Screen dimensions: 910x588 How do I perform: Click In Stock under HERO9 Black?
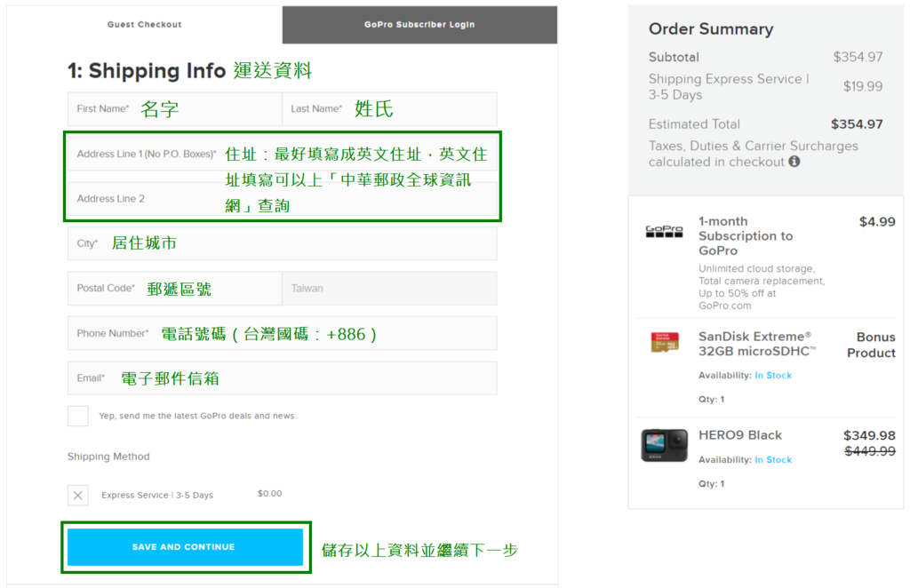pyautogui.click(x=773, y=459)
